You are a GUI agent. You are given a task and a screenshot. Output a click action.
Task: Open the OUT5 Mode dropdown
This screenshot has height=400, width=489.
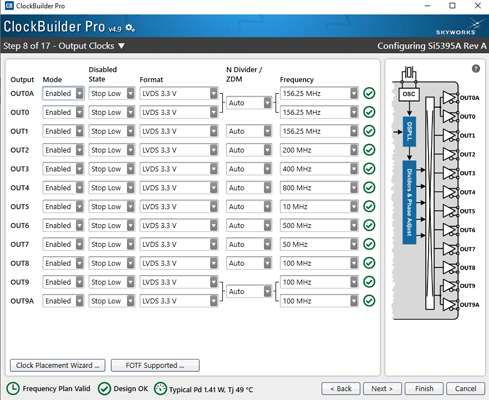[x=63, y=206]
